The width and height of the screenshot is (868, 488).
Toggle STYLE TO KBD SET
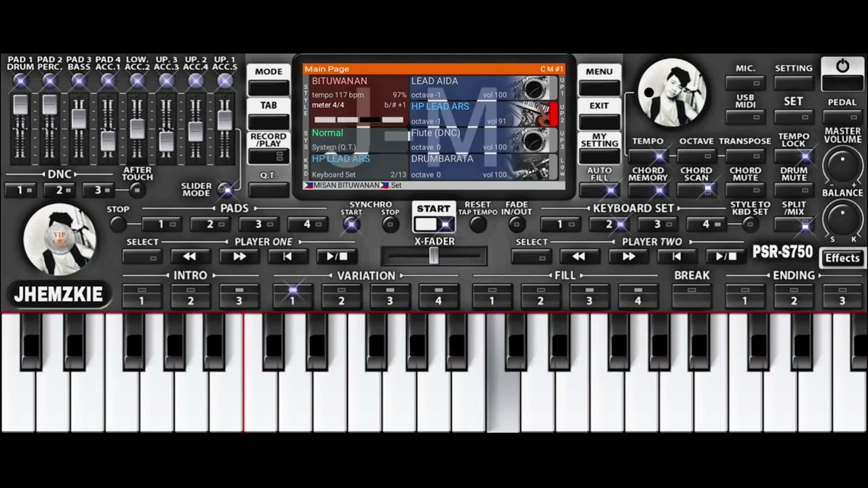[x=749, y=224]
